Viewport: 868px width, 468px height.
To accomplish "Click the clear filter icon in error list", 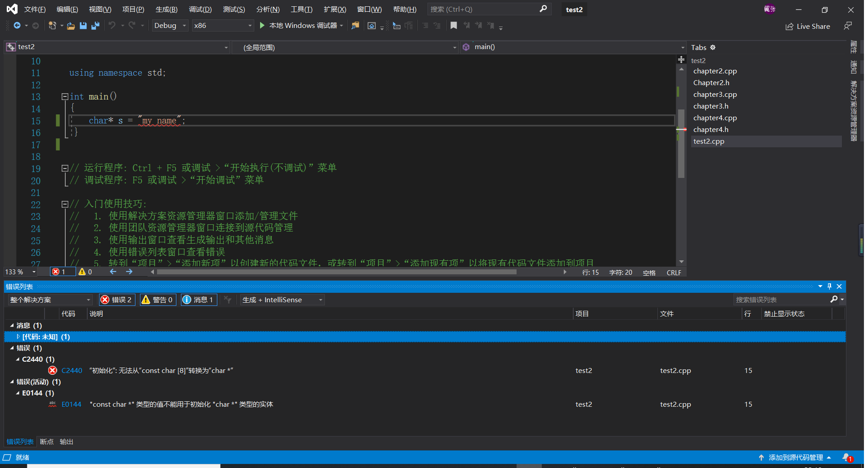I will [x=228, y=300].
